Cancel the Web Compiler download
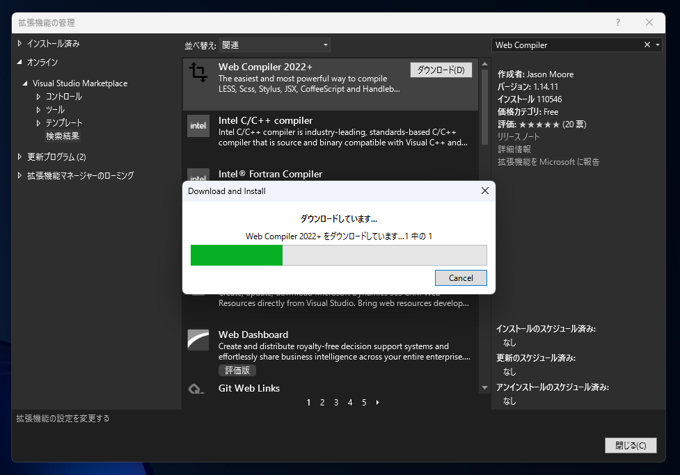Image resolution: width=680 pixels, height=475 pixels. [x=461, y=278]
